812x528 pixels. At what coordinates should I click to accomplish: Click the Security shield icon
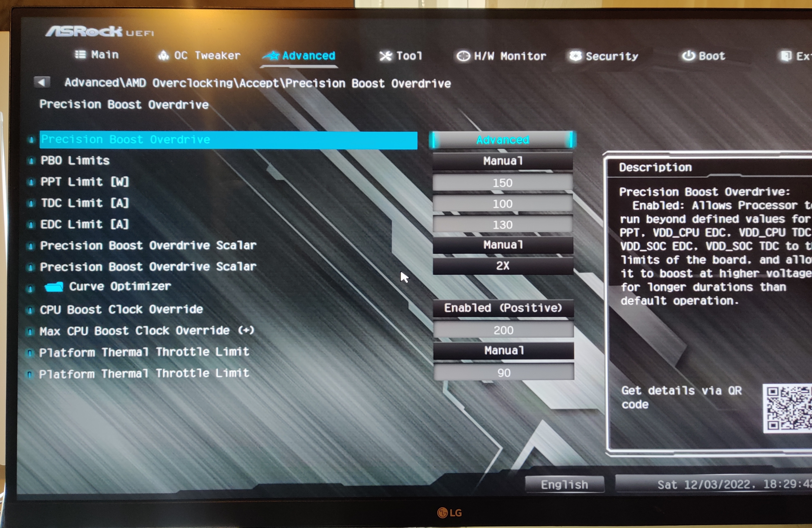[x=575, y=56]
